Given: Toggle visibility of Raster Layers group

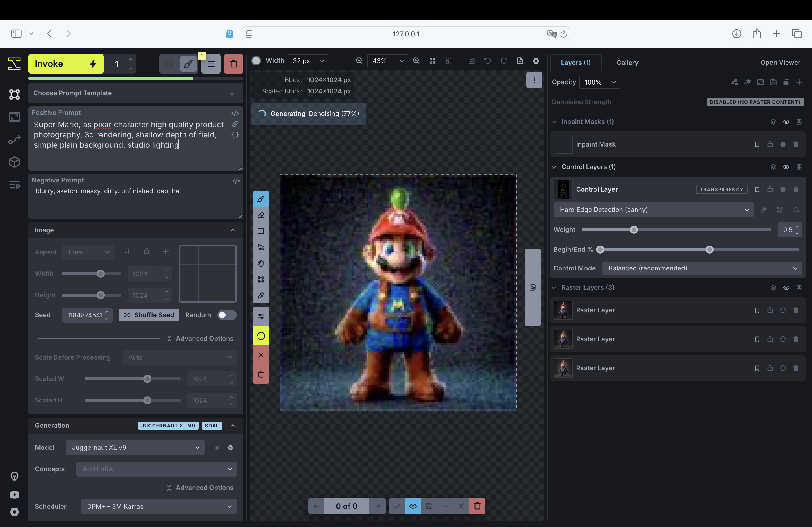Looking at the screenshot, I should coord(786,287).
